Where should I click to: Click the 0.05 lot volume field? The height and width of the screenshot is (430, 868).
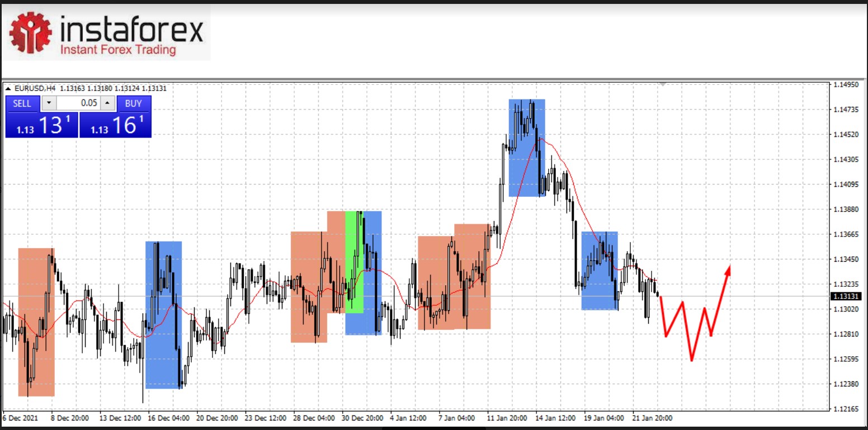click(x=79, y=103)
